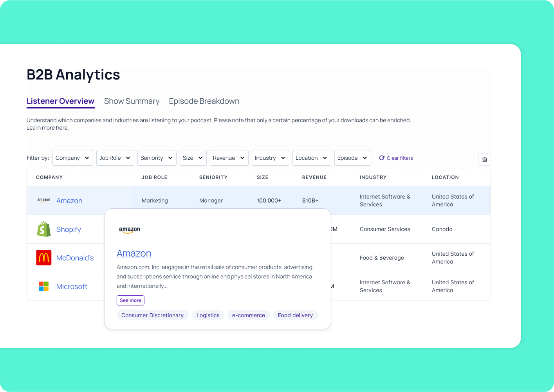Click the Canada location cell
The image size is (554, 392).
click(442, 229)
